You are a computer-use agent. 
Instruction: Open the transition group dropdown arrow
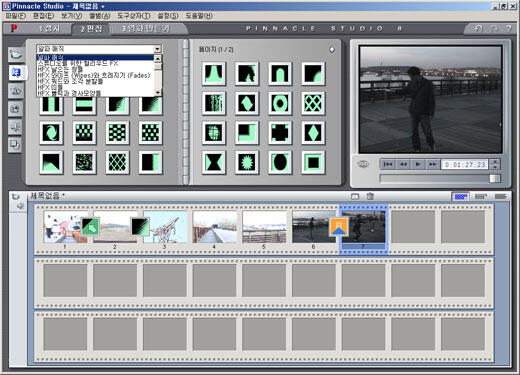157,49
